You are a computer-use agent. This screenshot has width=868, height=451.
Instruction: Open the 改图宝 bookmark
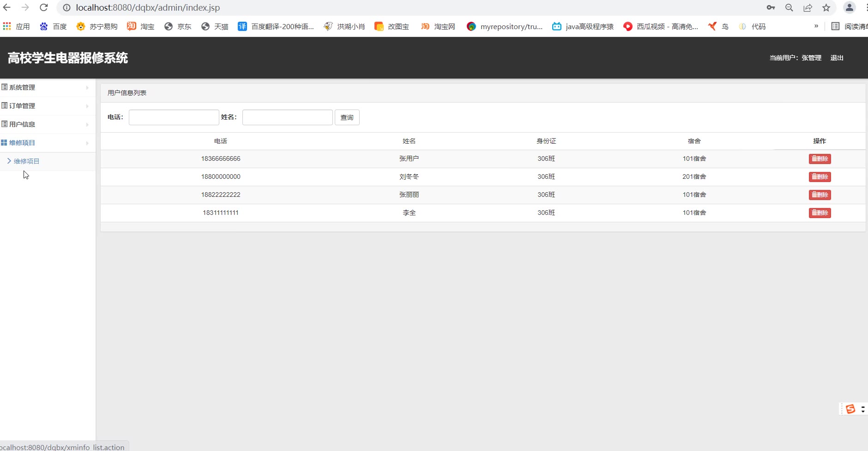392,26
